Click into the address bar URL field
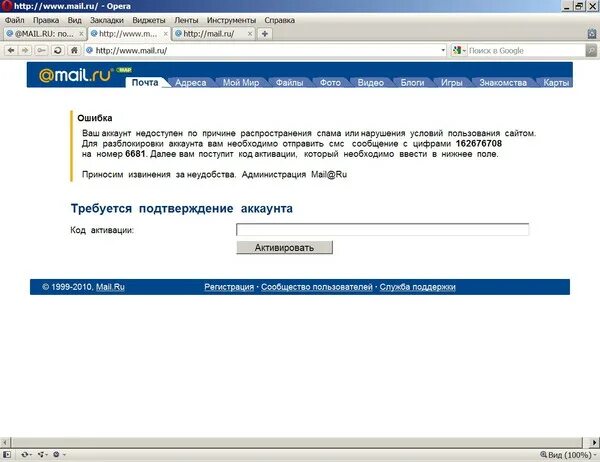 coord(264,51)
